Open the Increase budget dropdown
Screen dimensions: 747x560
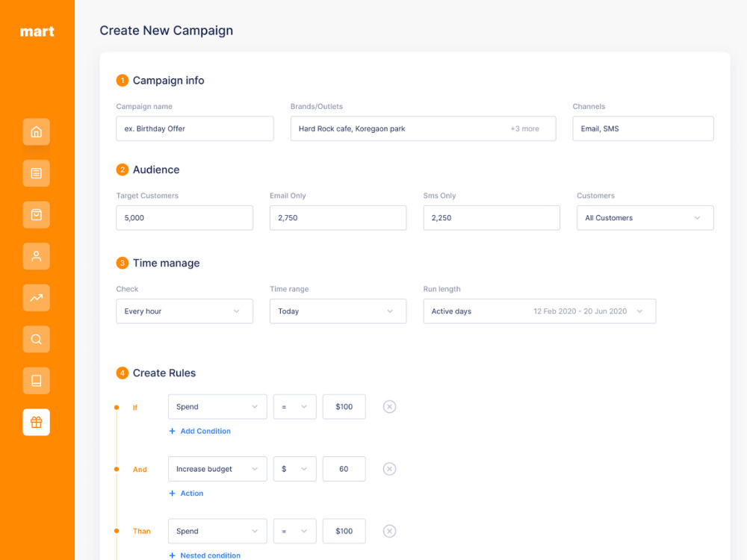click(x=217, y=469)
